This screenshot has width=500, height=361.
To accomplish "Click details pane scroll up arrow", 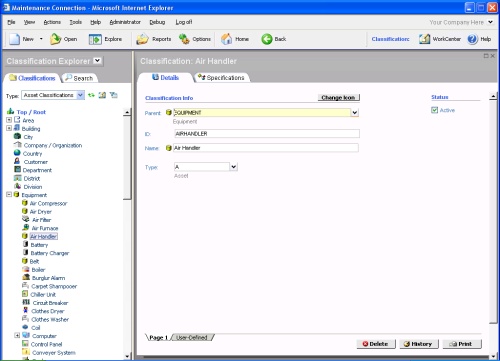I will click(x=493, y=97).
